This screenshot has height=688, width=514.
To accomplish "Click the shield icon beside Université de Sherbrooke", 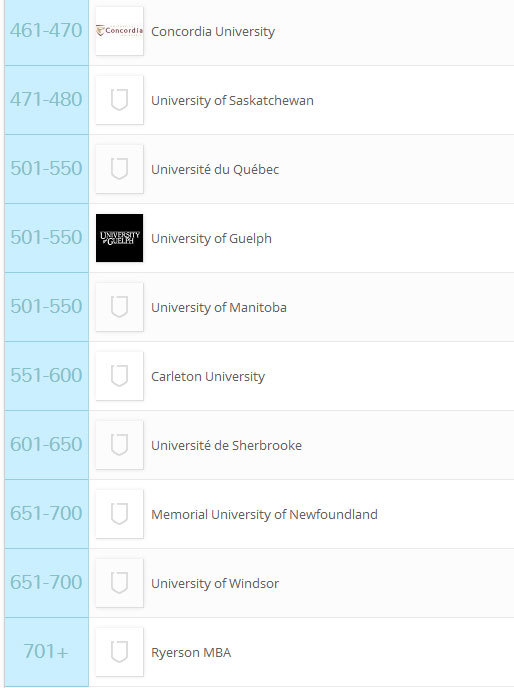I will coord(119,445).
